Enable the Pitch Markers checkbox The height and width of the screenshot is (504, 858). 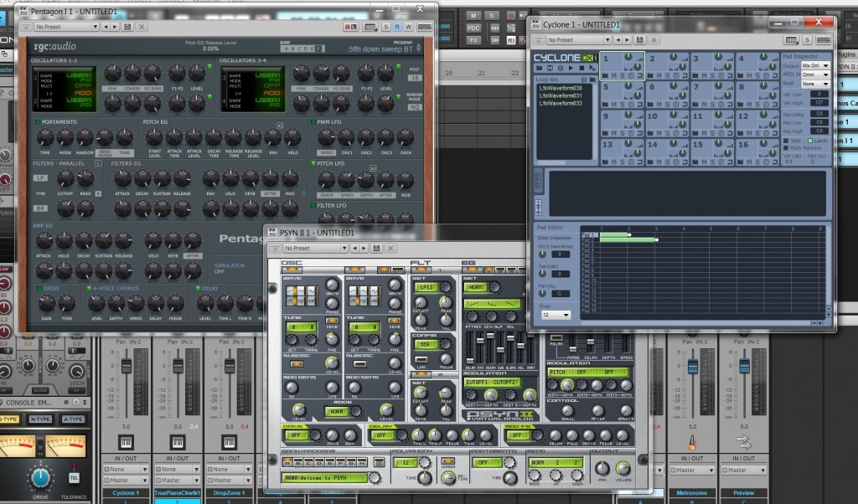786,147
